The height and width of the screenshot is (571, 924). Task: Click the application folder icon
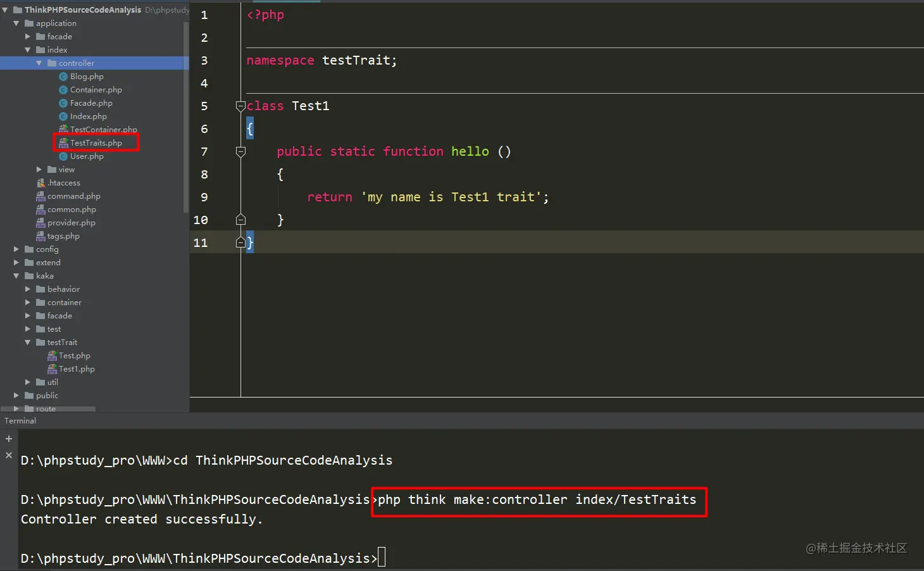(29, 23)
